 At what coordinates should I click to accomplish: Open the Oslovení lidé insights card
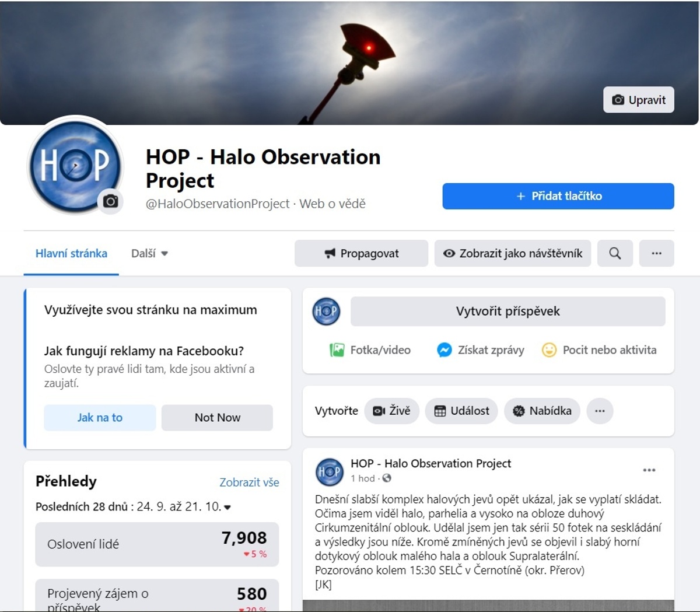[157, 544]
